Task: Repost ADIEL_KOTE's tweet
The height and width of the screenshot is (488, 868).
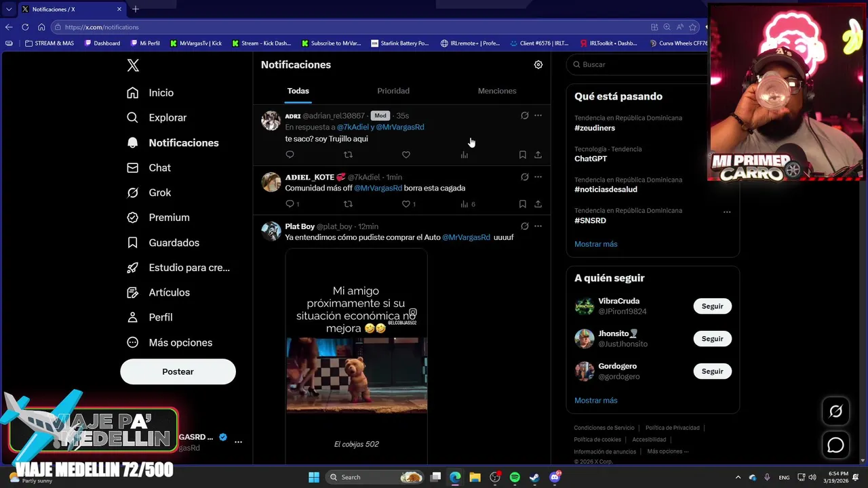Action: [x=348, y=204]
